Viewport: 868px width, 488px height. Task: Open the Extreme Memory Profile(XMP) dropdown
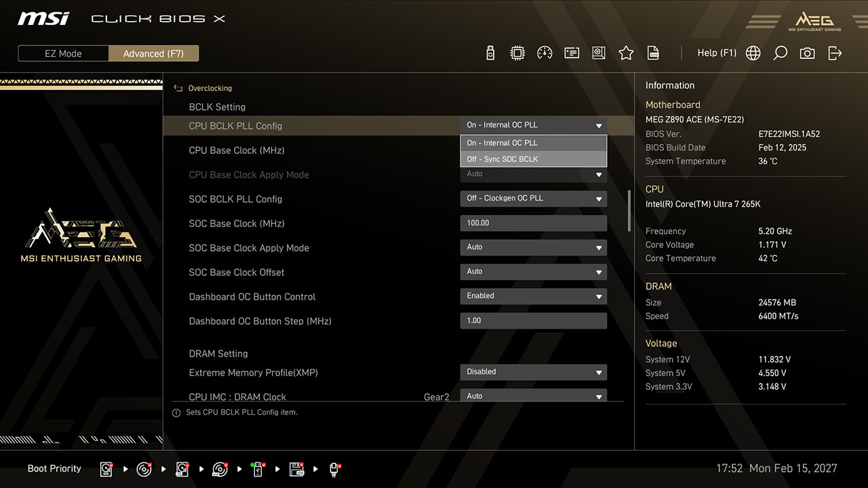[533, 372]
